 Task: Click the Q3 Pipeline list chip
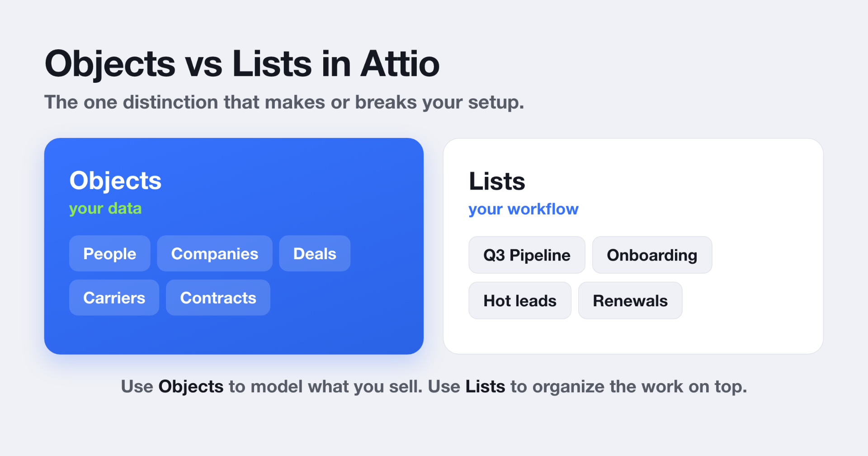[x=527, y=255]
